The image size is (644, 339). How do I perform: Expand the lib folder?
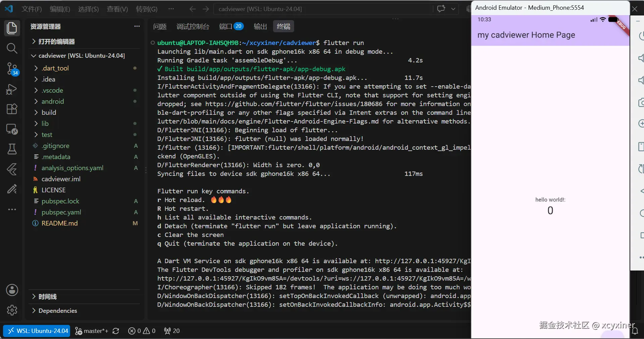[85, 124]
